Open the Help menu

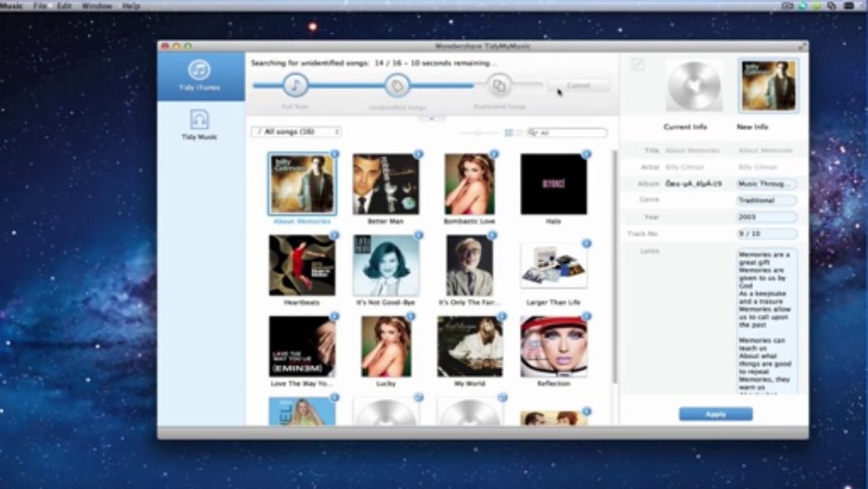point(131,5)
